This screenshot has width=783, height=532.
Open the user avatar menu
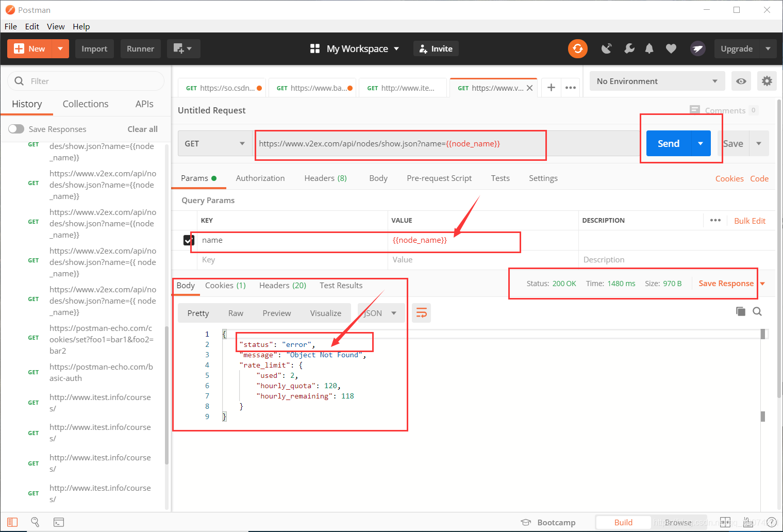(698, 48)
